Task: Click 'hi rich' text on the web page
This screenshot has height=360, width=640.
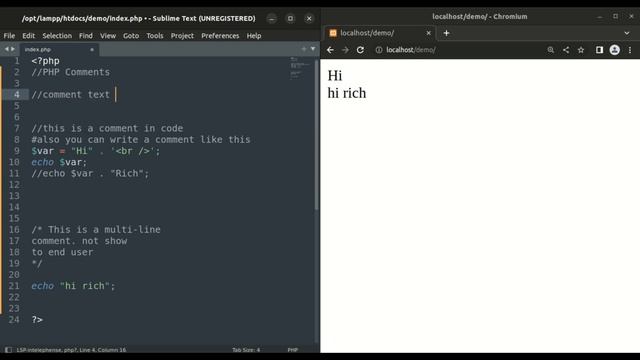Action: pos(347,93)
